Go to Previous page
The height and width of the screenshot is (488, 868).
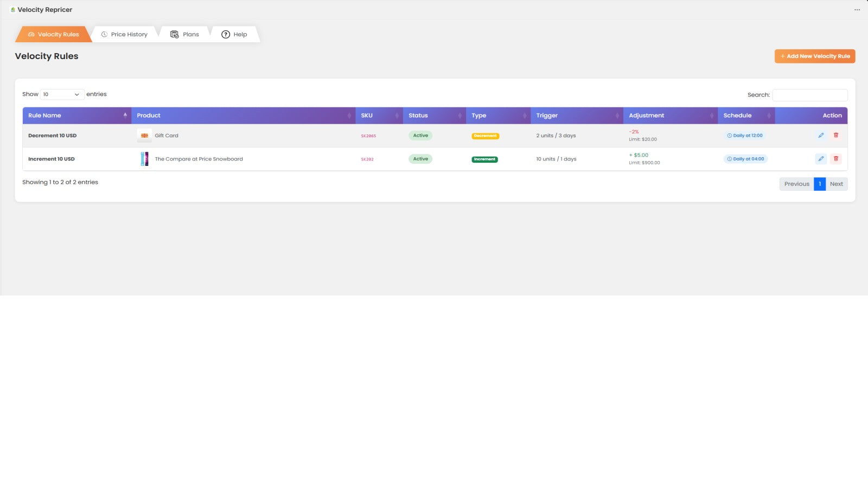(796, 184)
